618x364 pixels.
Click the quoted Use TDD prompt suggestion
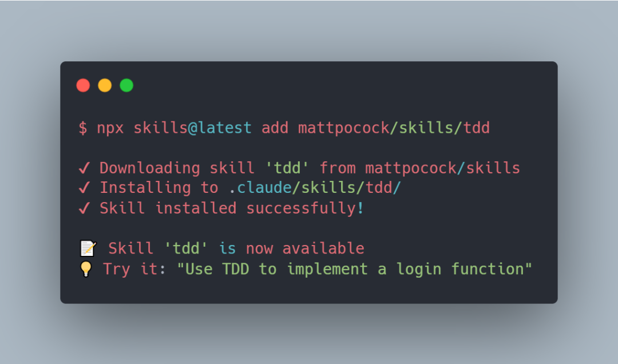tap(354, 269)
